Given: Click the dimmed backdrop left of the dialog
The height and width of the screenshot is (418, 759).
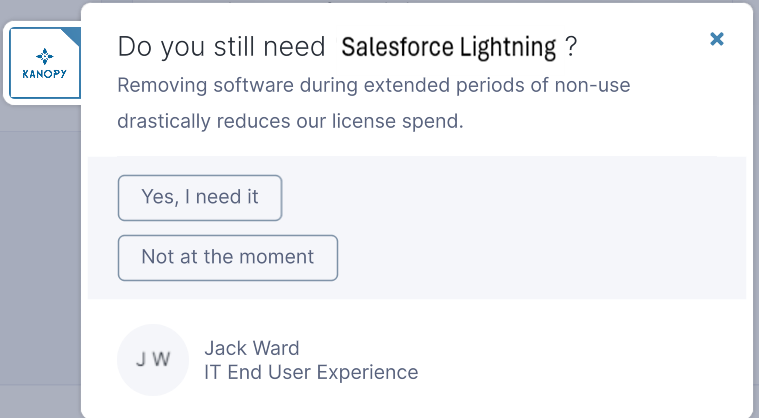Looking at the screenshot, I should pyautogui.click(x=40, y=250).
